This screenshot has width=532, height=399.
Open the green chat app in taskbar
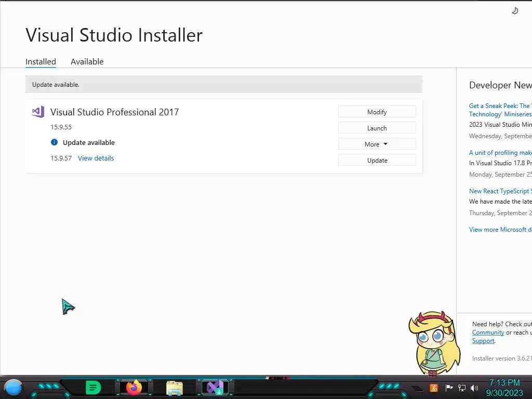point(94,388)
